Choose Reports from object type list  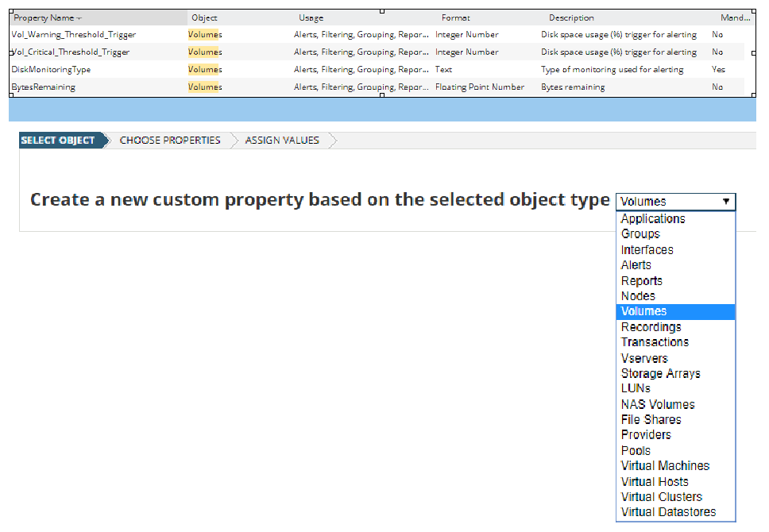click(x=675, y=281)
